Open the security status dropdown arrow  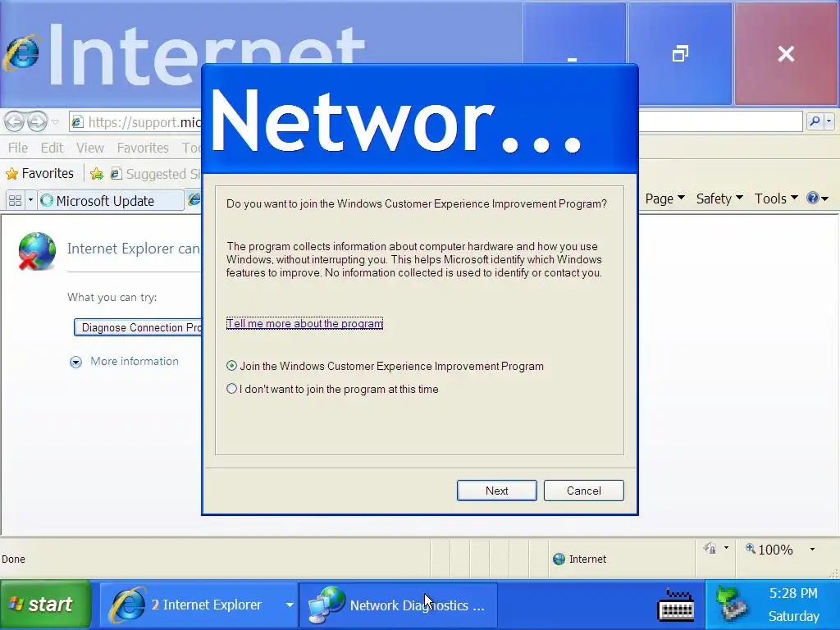(727, 548)
